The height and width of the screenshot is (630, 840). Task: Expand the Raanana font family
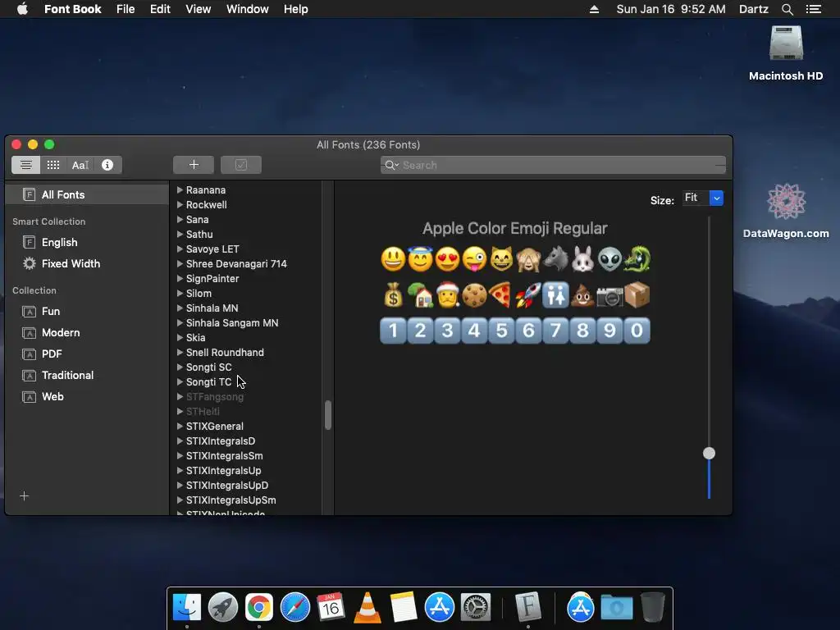180,189
